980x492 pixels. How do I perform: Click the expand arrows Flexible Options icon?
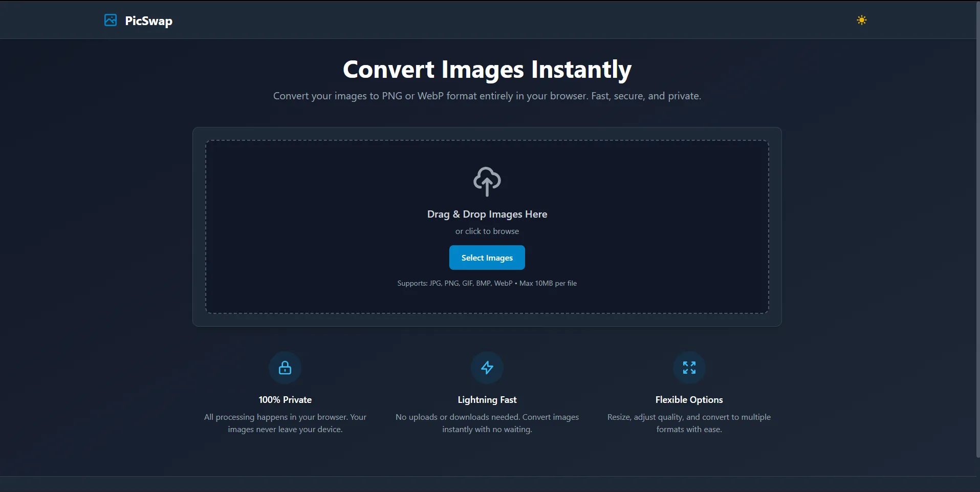tap(689, 368)
